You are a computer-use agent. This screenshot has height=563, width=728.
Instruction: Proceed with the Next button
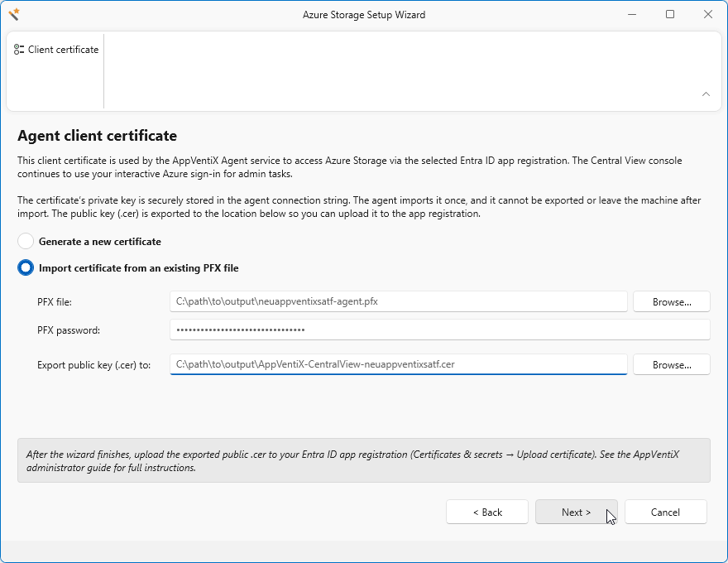[576, 512]
